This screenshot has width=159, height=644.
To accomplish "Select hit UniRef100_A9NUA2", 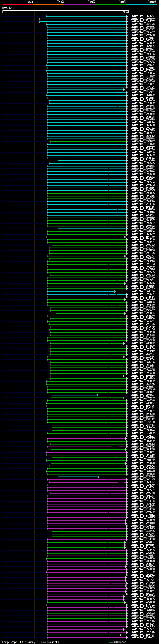I will [142, 169].
